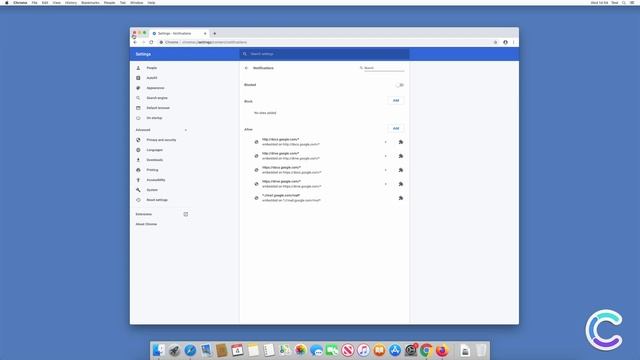This screenshot has height=360, width=640.
Task: Open Languages settings section
Action: [x=154, y=150]
